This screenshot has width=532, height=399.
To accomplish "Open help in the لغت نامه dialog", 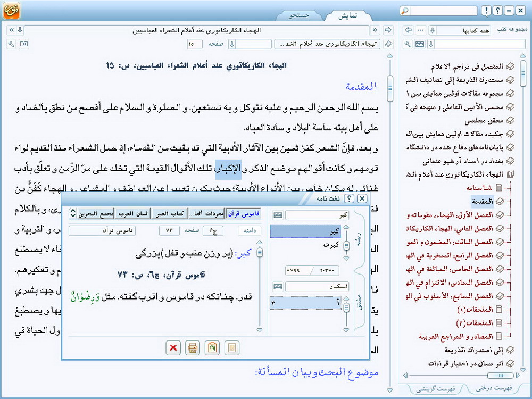I will coord(349,198).
